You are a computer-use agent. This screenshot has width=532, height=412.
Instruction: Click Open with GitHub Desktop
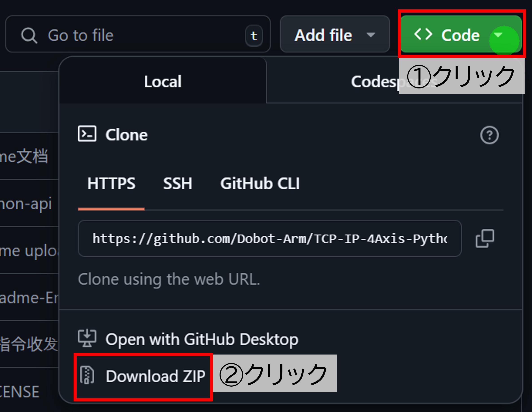pyautogui.click(x=202, y=339)
